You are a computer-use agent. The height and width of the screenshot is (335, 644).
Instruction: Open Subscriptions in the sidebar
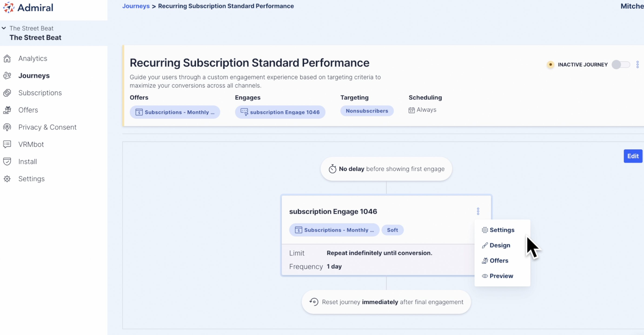pyautogui.click(x=40, y=93)
